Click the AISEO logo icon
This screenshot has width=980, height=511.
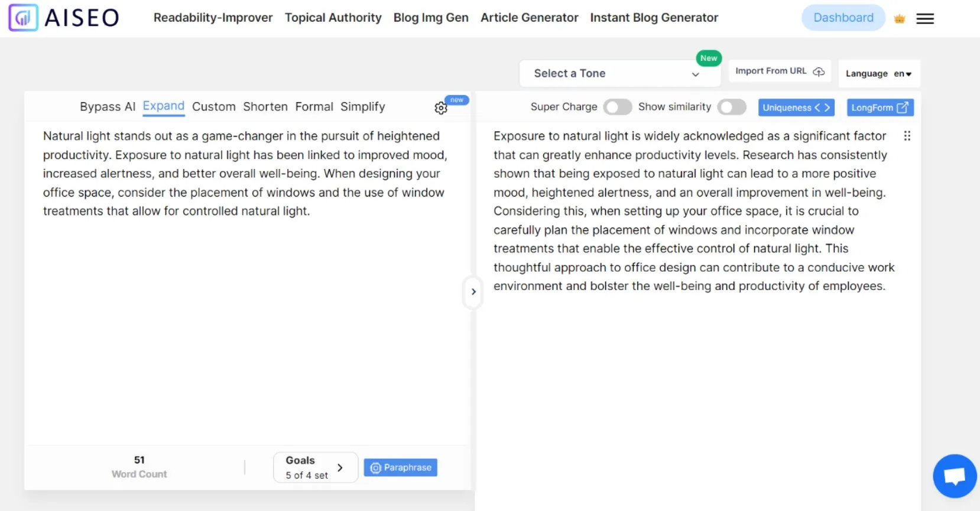(x=23, y=18)
